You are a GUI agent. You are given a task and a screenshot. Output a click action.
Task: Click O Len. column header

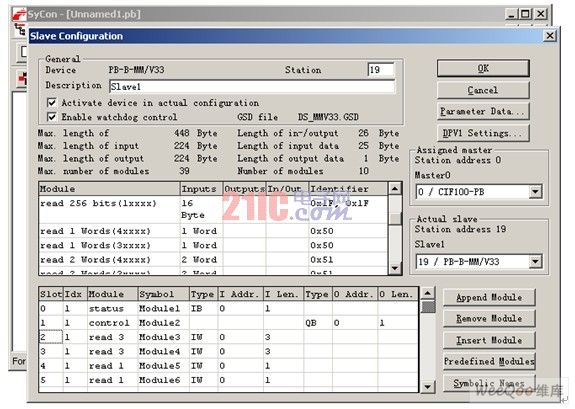[398, 294]
